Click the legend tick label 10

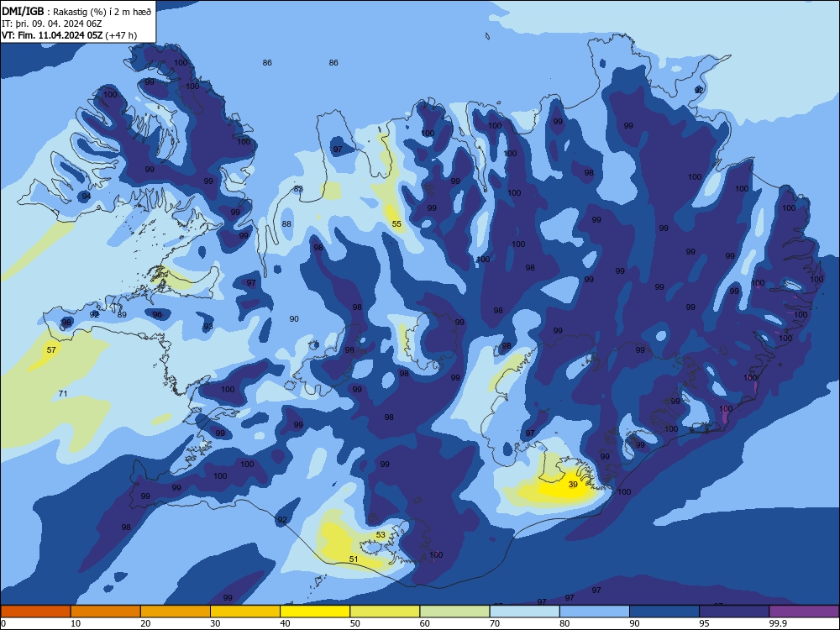click(x=76, y=623)
